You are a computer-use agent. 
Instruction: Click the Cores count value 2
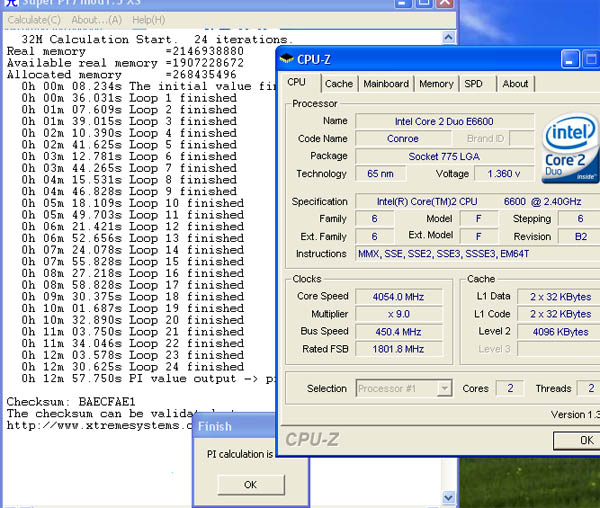(510, 388)
